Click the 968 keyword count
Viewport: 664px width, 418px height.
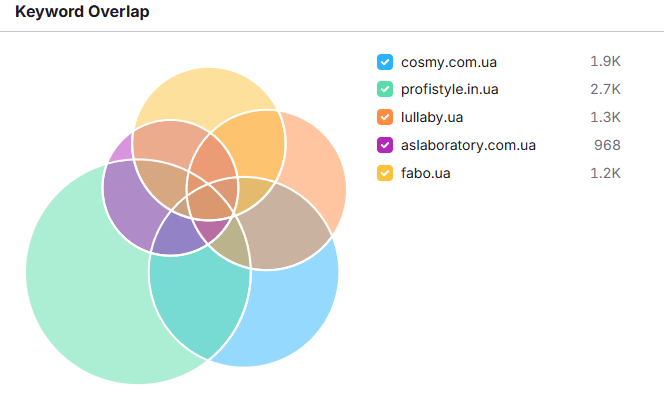[x=607, y=145]
